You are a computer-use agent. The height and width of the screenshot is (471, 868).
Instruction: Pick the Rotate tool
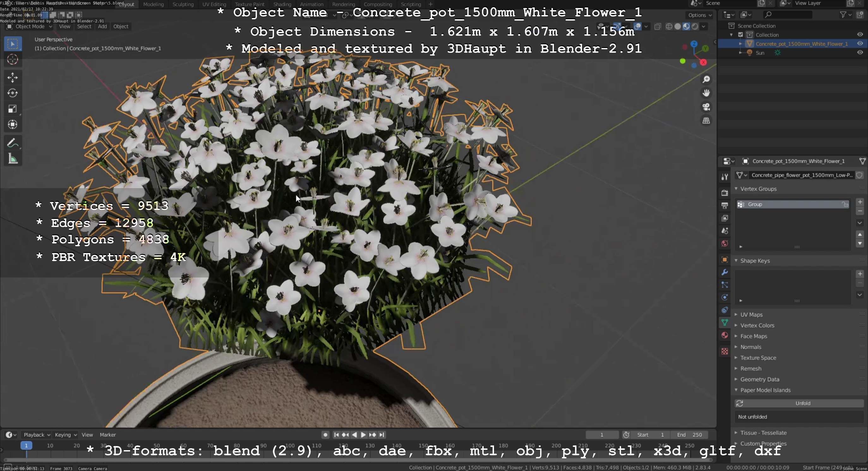click(x=13, y=93)
